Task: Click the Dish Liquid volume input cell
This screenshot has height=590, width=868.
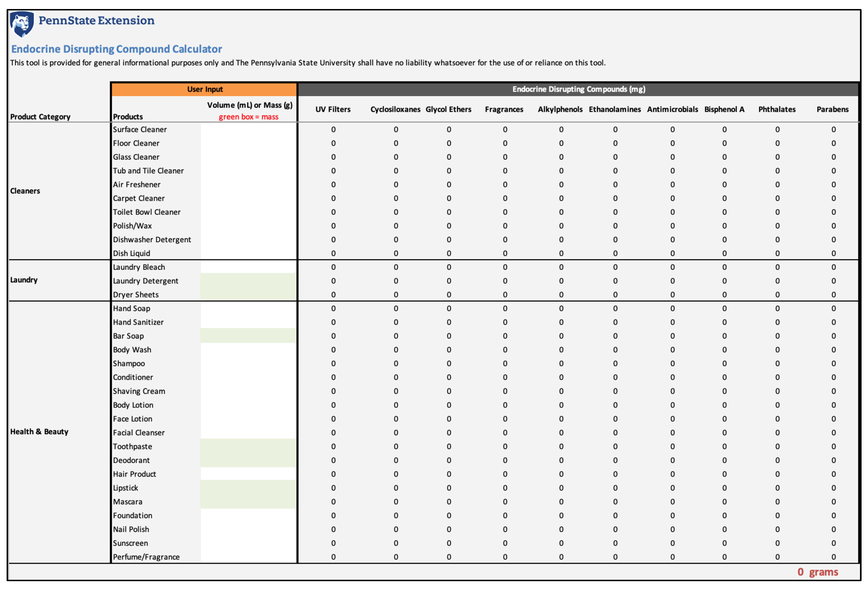Action: coord(248,253)
